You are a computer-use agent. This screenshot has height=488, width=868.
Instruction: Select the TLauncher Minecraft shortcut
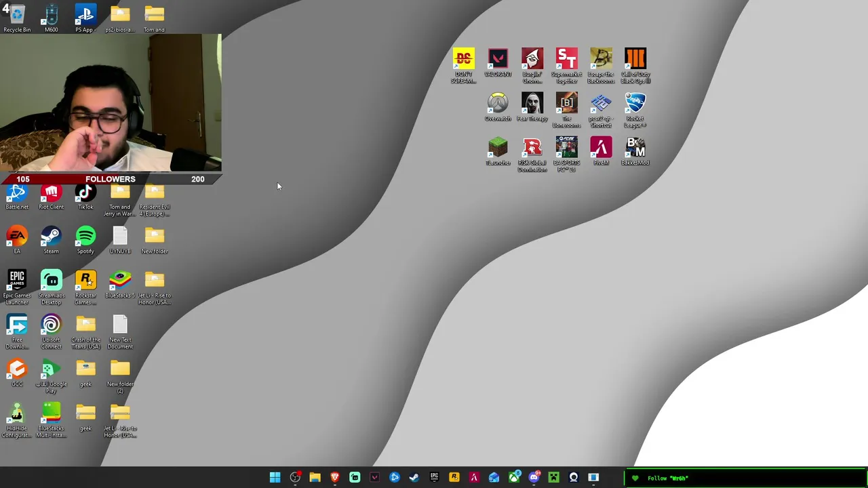498,151
